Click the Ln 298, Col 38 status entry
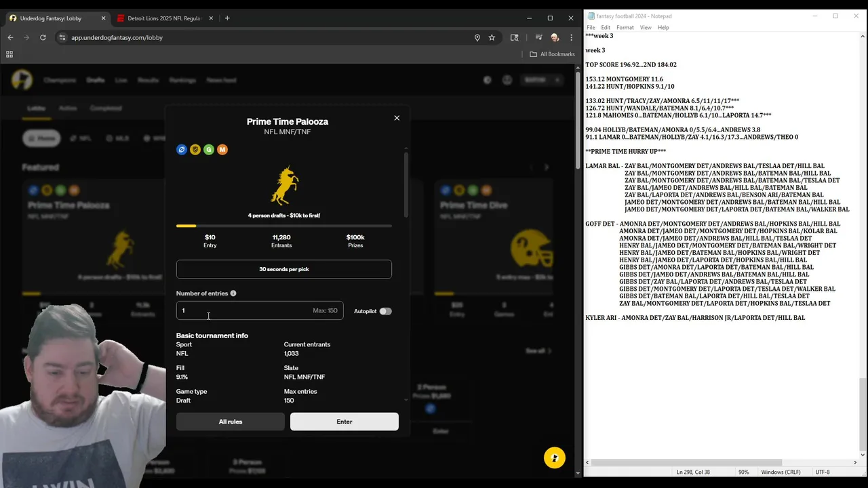The image size is (868, 488). pyautogui.click(x=692, y=472)
